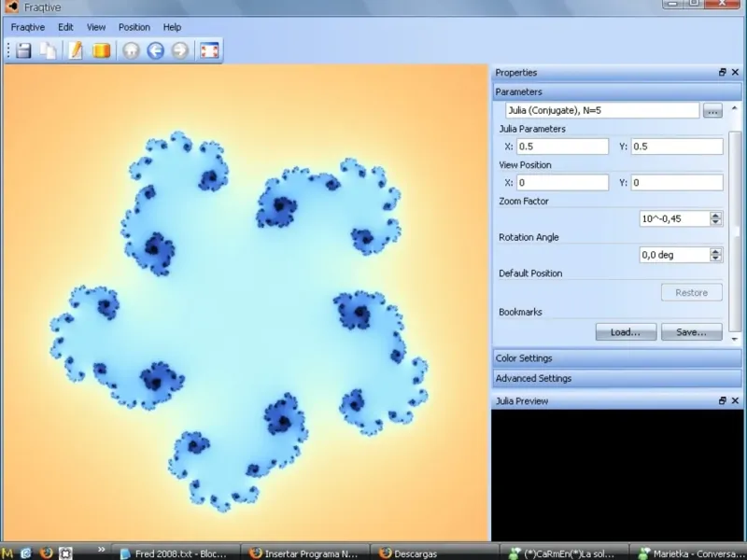The height and width of the screenshot is (560, 747).
Task: Click the Save image floppy disk icon
Action: point(23,50)
